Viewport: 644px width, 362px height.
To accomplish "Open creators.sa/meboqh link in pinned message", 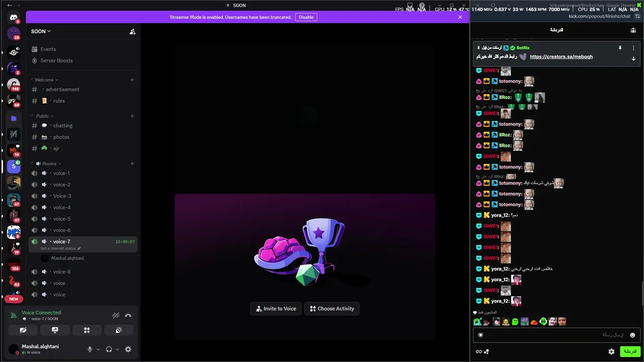I will point(561,57).
